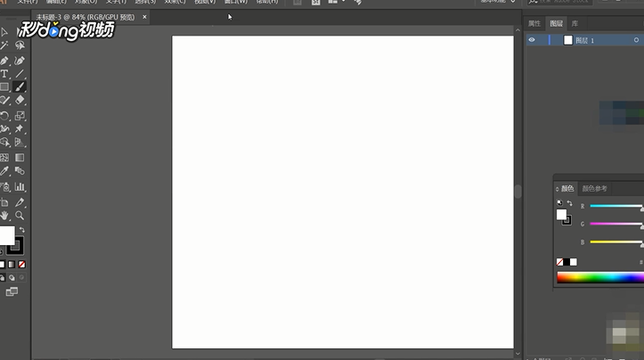Click the R channel slider
Image resolution: width=644 pixels, height=360 pixels.
[x=616, y=206]
